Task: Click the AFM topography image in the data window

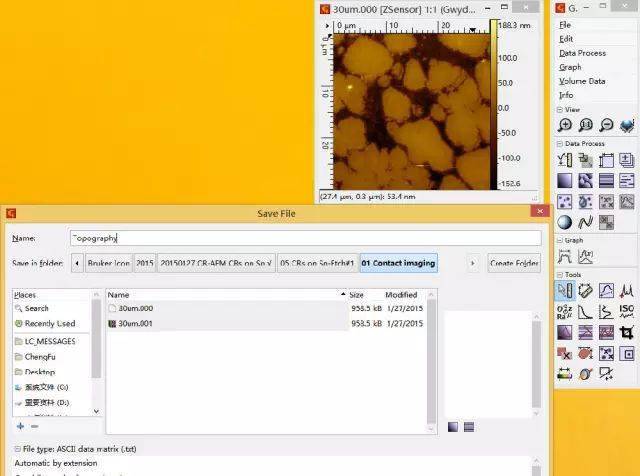Action: pyautogui.click(x=411, y=112)
